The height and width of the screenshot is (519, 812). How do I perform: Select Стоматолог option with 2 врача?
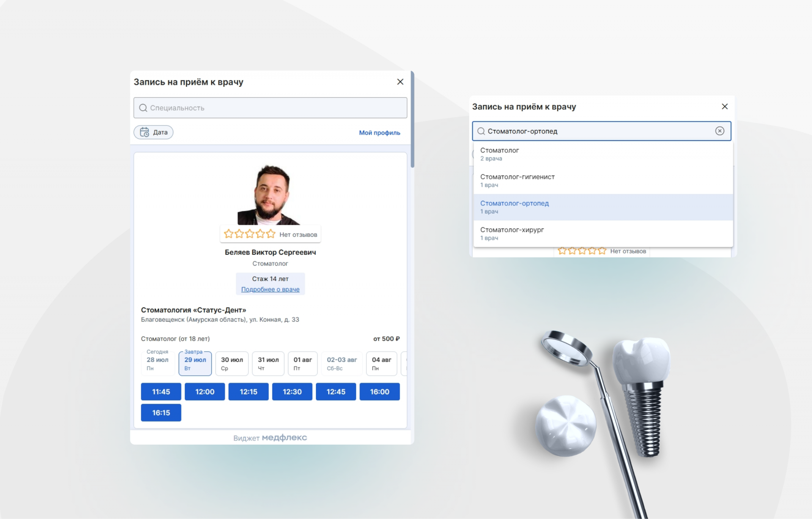coord(603,154)
